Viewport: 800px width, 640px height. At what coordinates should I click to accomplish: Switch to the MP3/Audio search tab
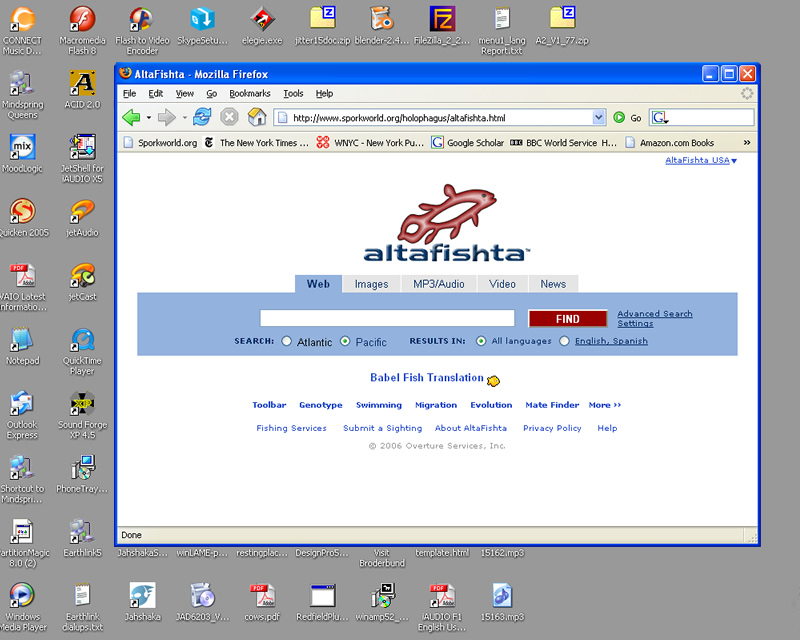[439, 284]
